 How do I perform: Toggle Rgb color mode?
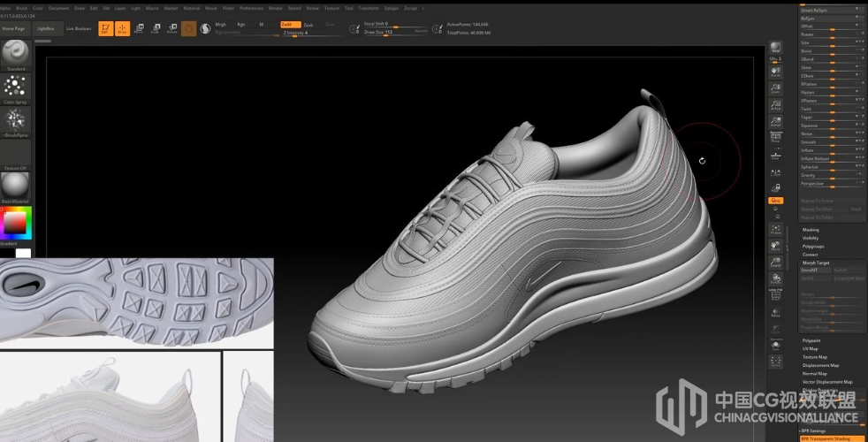(x=241, y=25)
